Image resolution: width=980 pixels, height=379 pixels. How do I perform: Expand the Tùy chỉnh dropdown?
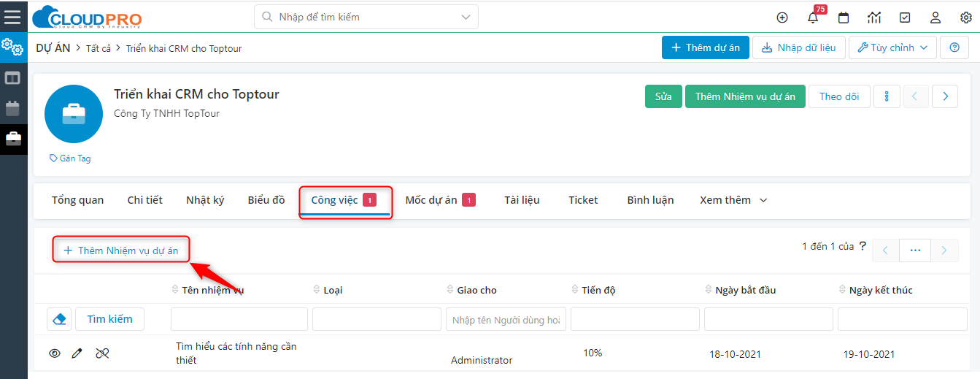(892, 47)
